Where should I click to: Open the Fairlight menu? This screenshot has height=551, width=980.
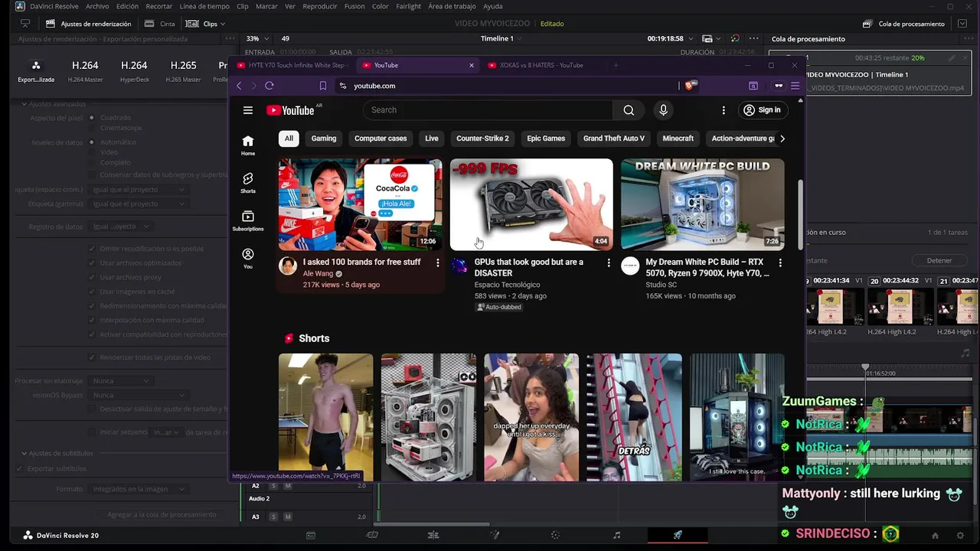[x=408, y=6]
